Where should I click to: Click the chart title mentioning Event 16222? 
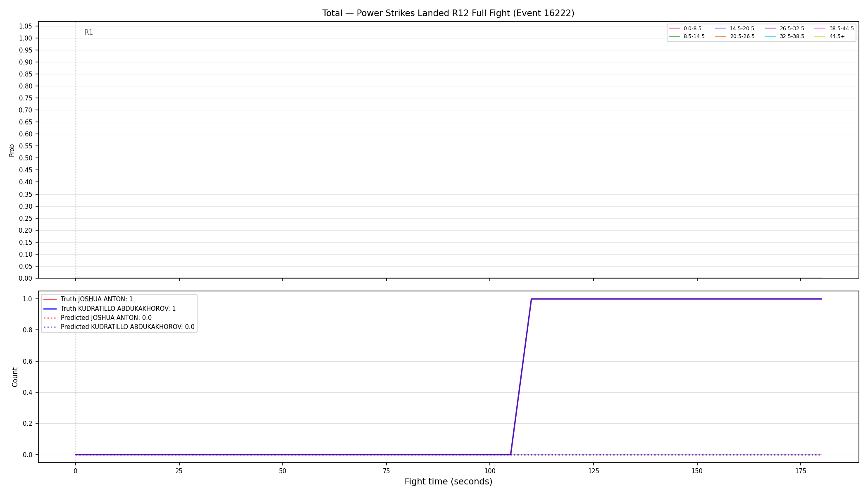[x=448, y=13]
